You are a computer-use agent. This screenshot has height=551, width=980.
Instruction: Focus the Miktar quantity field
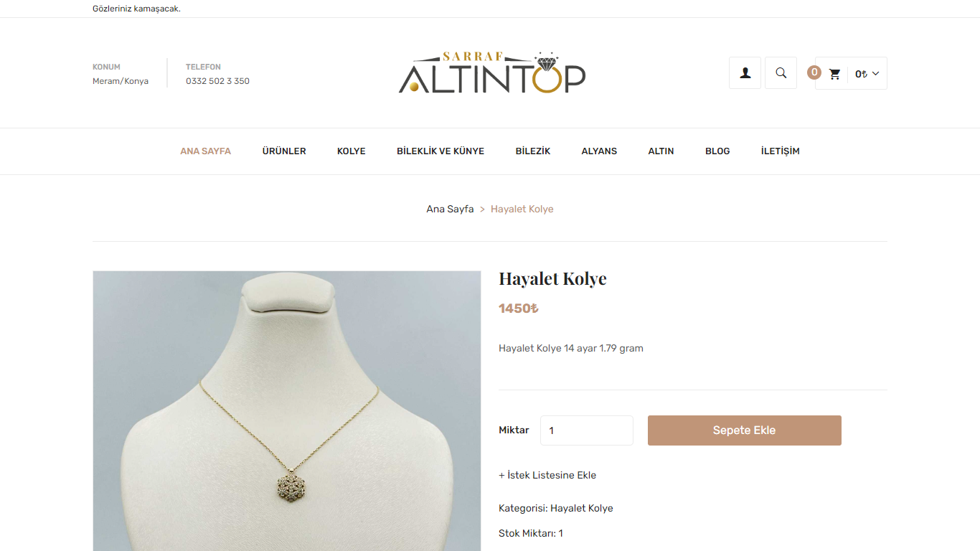tap(587, 430)
